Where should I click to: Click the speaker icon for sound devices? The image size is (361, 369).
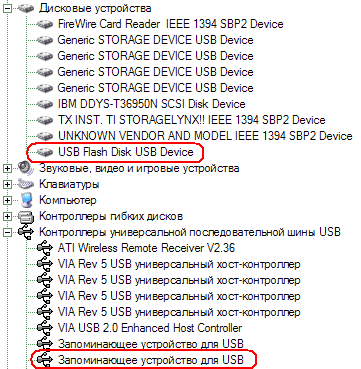tap(26, 168)
